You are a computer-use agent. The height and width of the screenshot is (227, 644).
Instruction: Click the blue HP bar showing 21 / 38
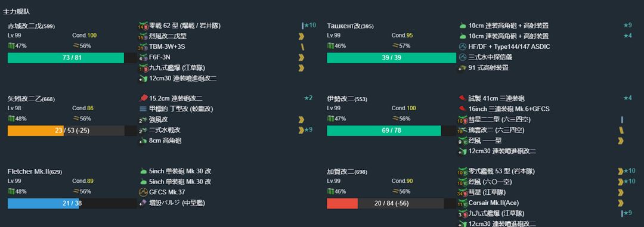(43, 204)
